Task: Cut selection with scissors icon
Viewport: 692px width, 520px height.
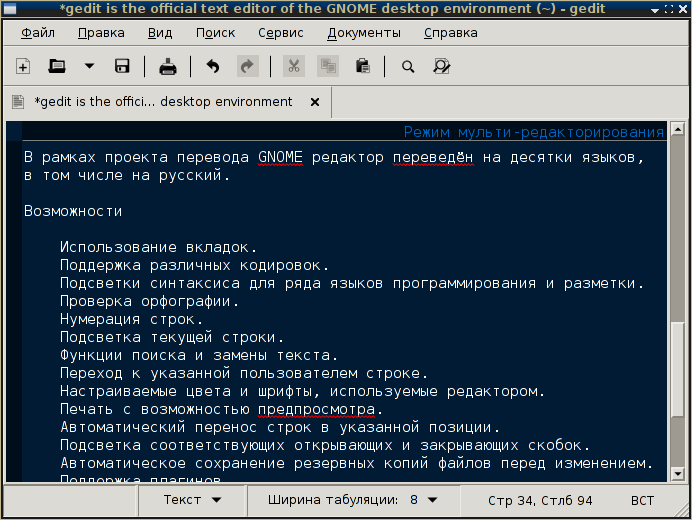Action: point(294,66)
